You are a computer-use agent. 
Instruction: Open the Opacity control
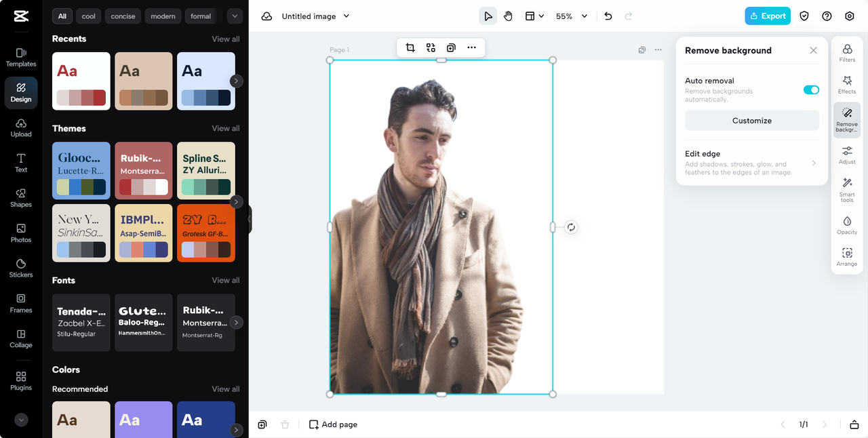pos(847,225)
